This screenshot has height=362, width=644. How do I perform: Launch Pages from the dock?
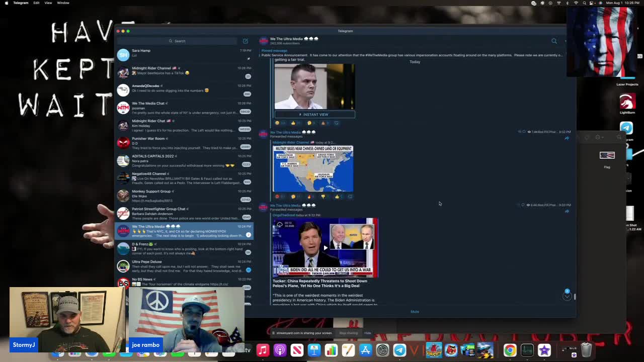pos(348,350)
